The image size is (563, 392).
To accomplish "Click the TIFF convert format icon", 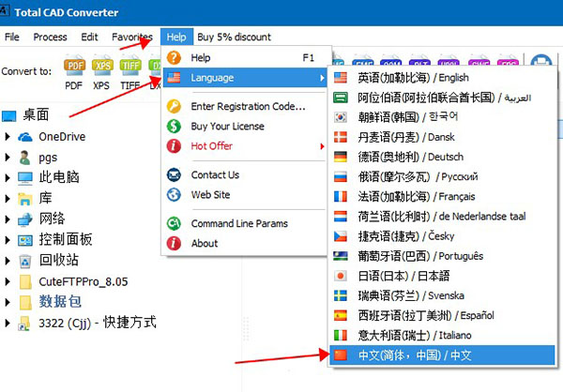I will pos(129,67).
